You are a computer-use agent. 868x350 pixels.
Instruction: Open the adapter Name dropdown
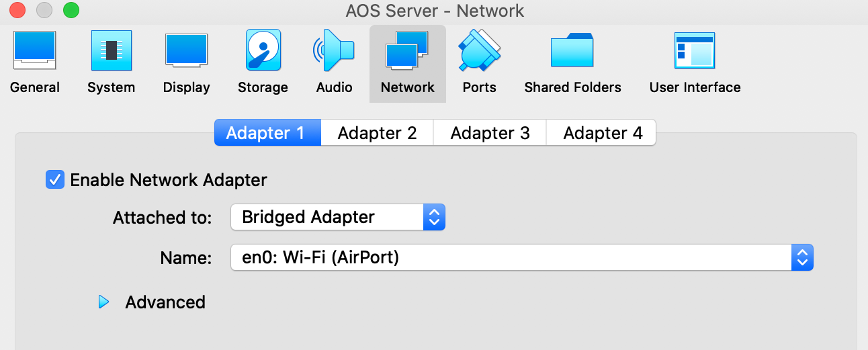click(x=521, y=257)
